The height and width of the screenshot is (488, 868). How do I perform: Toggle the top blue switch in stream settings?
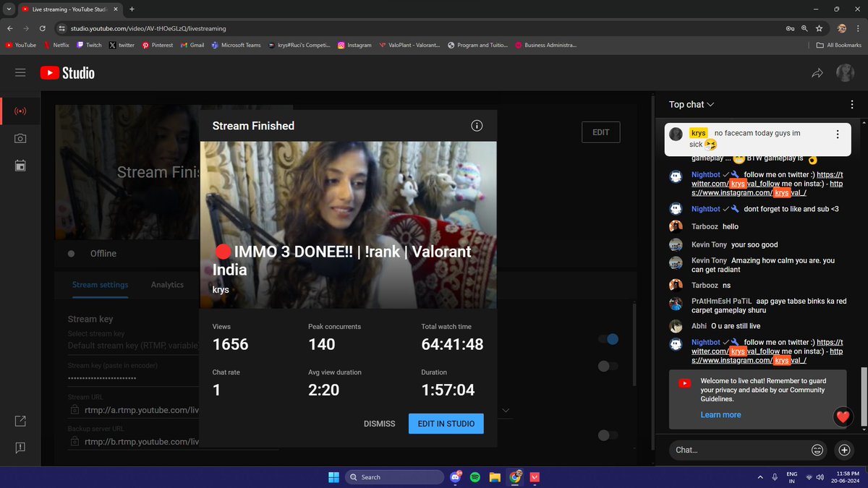[608, 339]
